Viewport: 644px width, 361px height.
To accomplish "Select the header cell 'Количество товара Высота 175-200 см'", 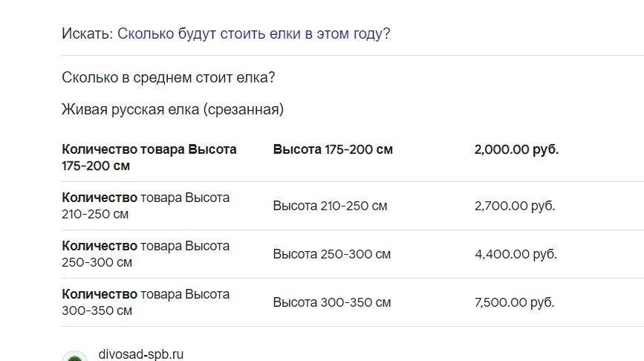I will click(149, 157).
